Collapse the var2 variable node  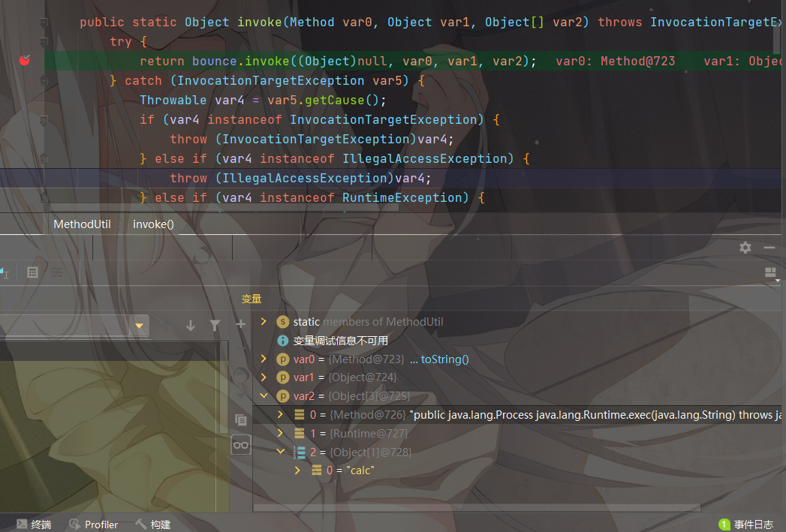pos(264,395)
